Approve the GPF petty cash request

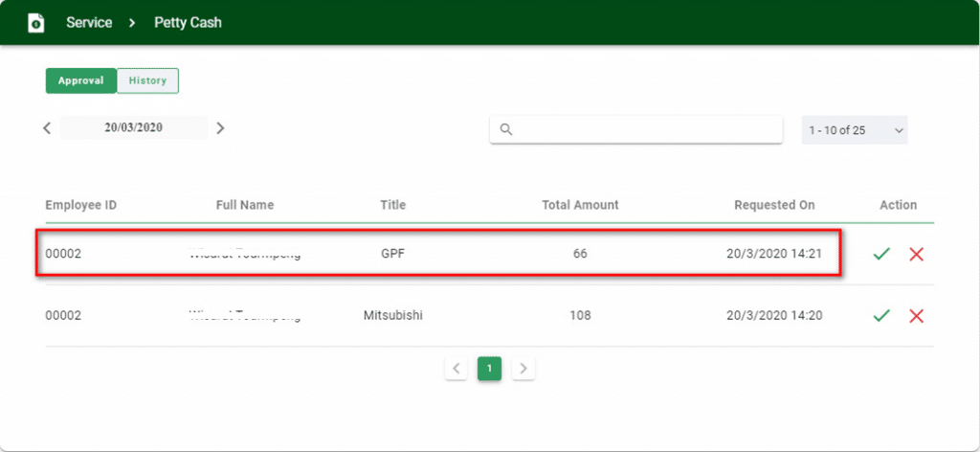[881, 254]
